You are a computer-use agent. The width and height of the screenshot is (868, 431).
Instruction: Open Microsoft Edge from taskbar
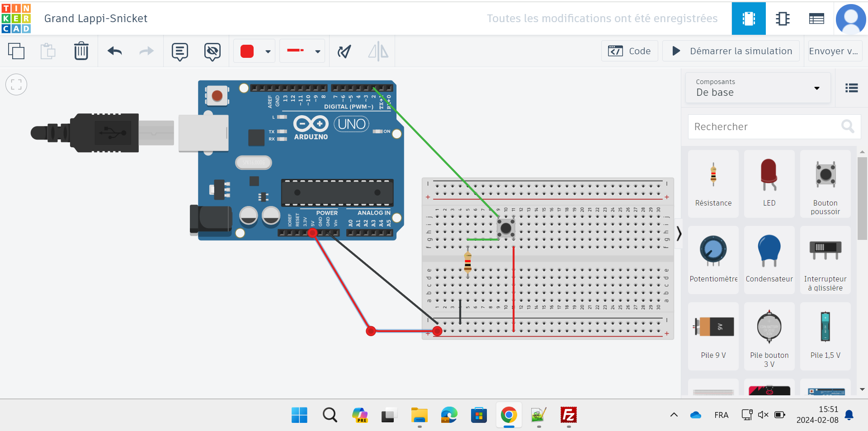pyautogui.click(x=449, y=415)
